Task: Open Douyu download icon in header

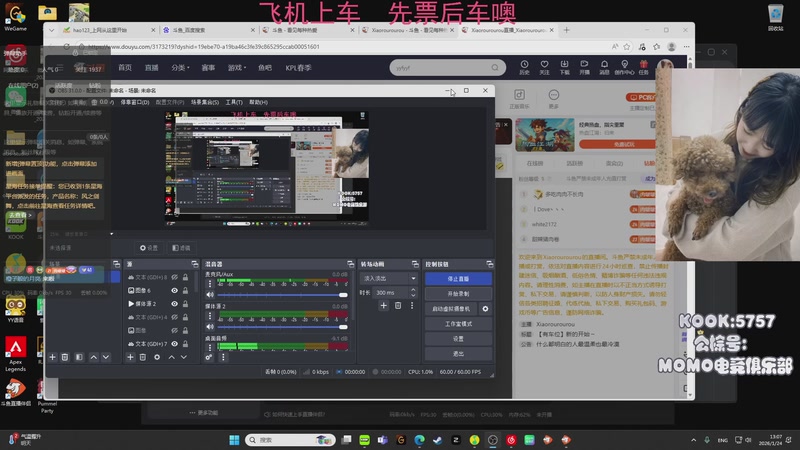Action: (564, 67)
